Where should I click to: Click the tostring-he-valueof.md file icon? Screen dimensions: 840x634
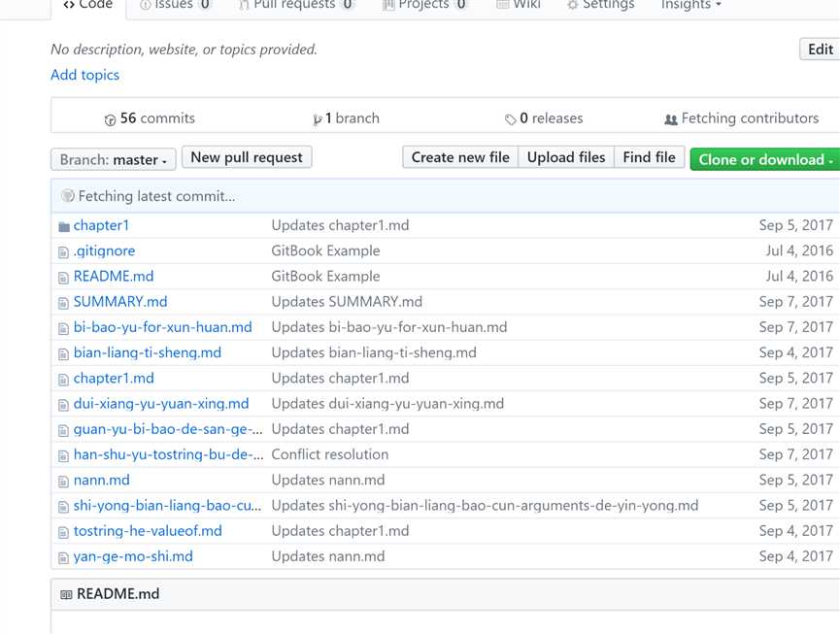[63, 532]
